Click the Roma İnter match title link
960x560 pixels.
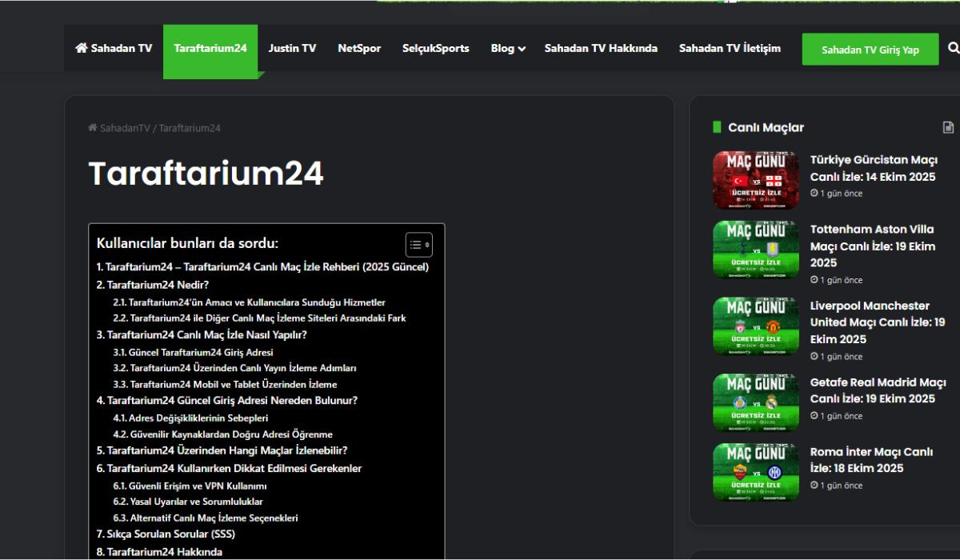871,460
